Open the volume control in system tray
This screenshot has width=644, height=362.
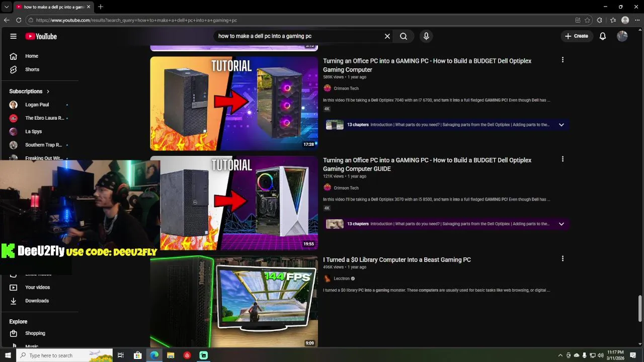pyautogui.click(x=601, y=355)
